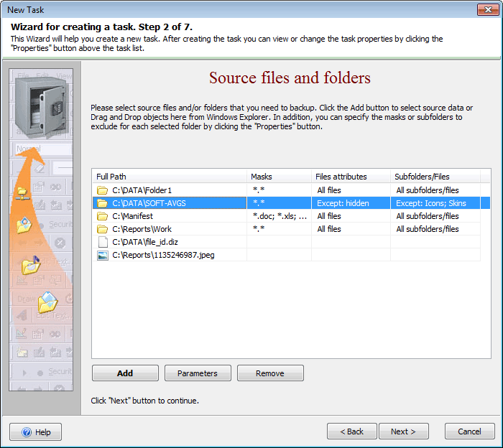Open Parameters for the selected source

(x=197, y=373)
